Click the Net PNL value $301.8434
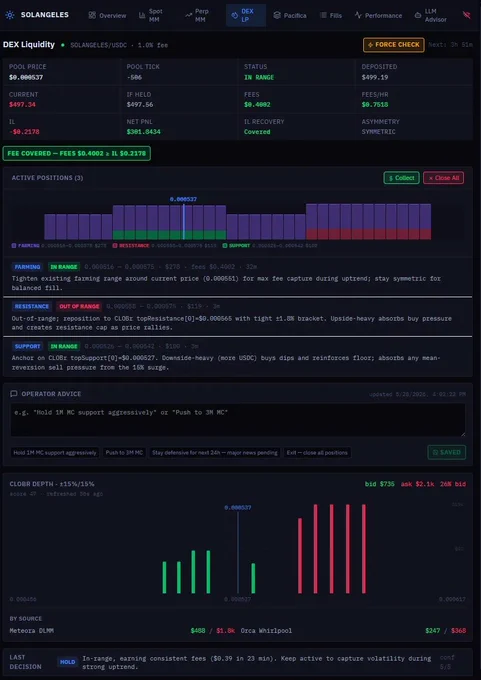 pyautogui.click(x=144, y=132)
